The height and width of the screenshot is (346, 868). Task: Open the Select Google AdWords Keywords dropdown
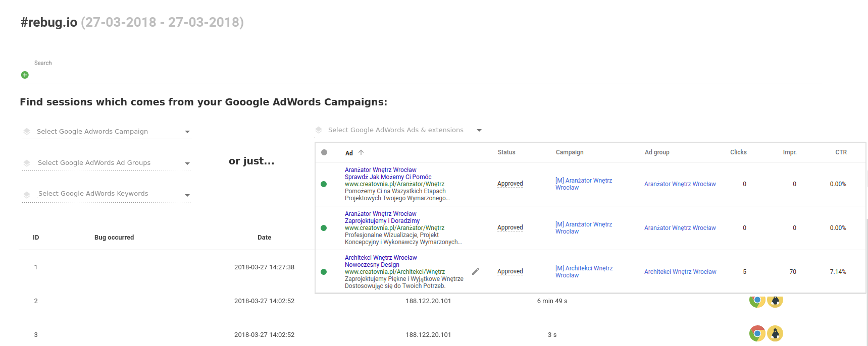tap(107, 194)
